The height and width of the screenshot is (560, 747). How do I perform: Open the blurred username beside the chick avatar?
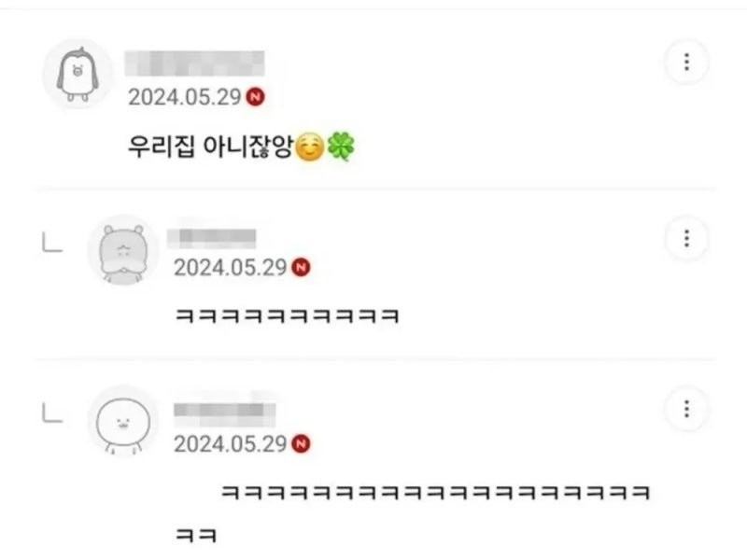224,413
